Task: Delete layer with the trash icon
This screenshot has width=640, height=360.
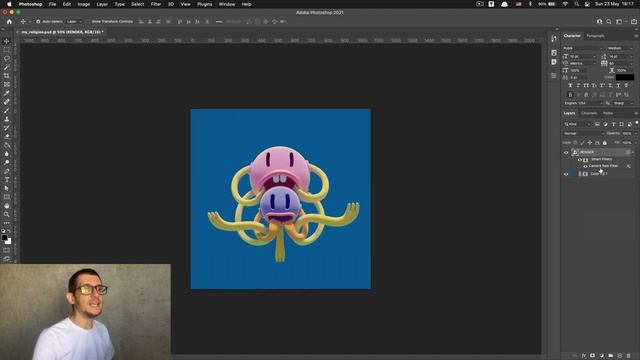Action: click(x=629, y=356)
